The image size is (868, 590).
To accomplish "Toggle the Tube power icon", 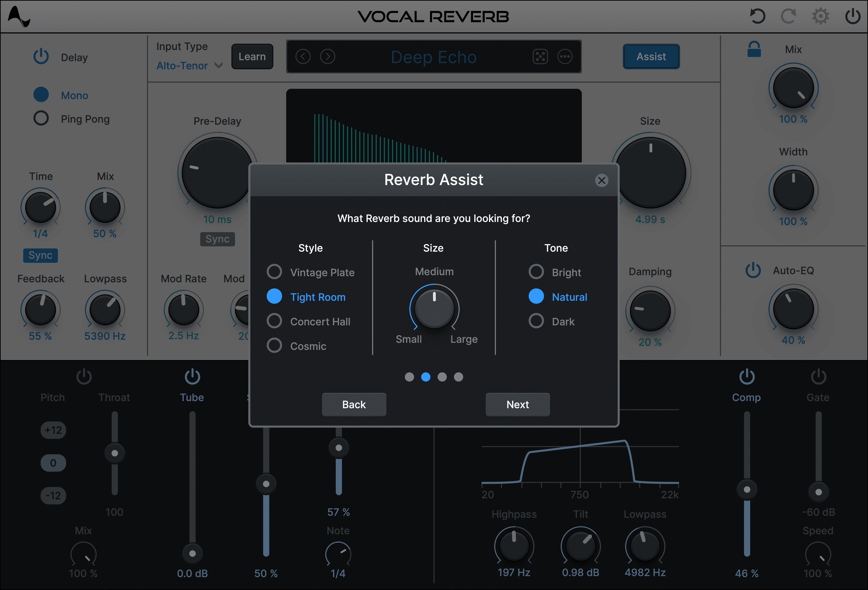I will [192, 376].
